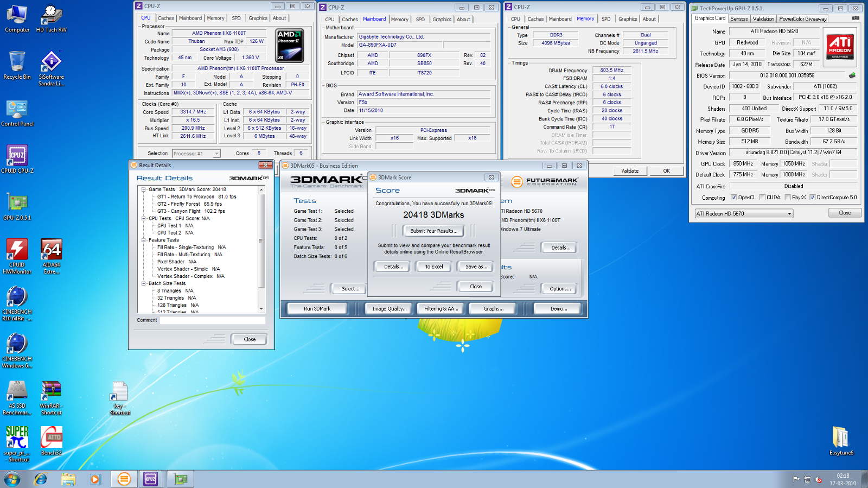Click Demo... button in 3DMark05

558,309
